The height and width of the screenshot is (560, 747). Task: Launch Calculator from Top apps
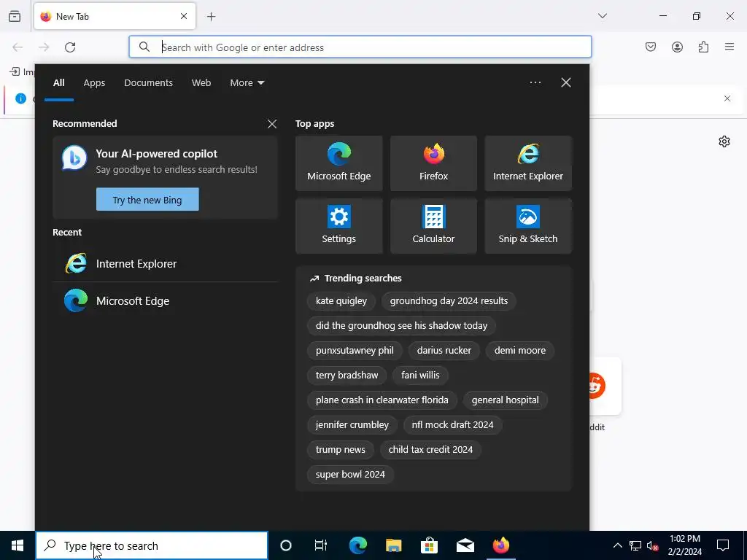(x=433, y=226)
